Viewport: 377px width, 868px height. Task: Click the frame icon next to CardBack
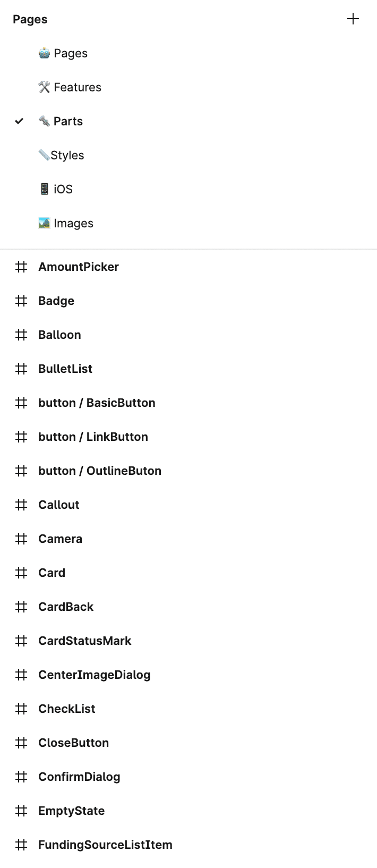click(x=21, y=607)
